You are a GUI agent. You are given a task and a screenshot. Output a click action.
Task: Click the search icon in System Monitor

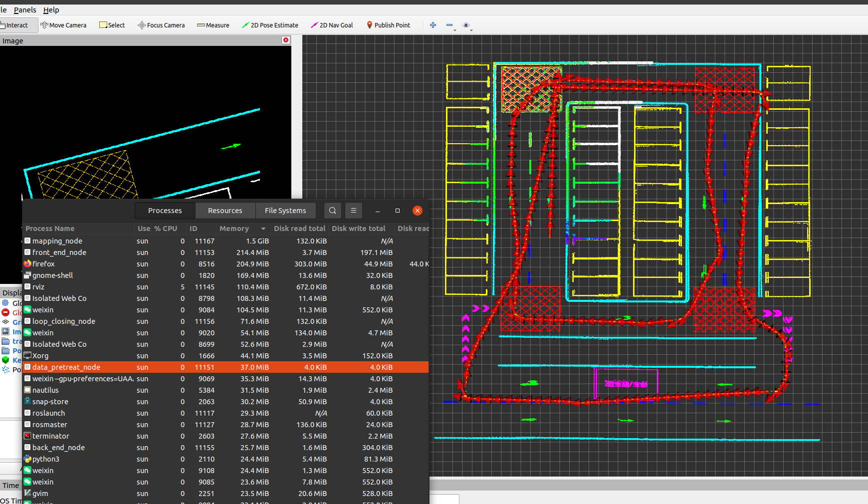[333, 211]
